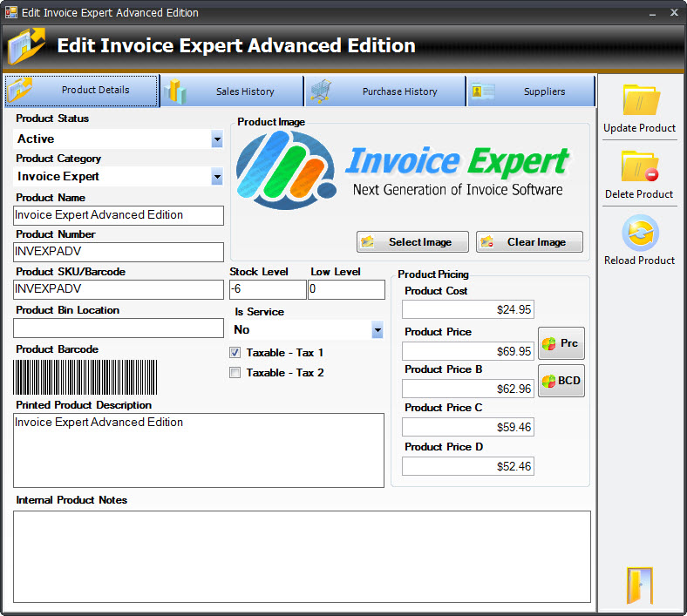Click the exit door icon
The image size is (687, 616).
click(x=640, y=586)
